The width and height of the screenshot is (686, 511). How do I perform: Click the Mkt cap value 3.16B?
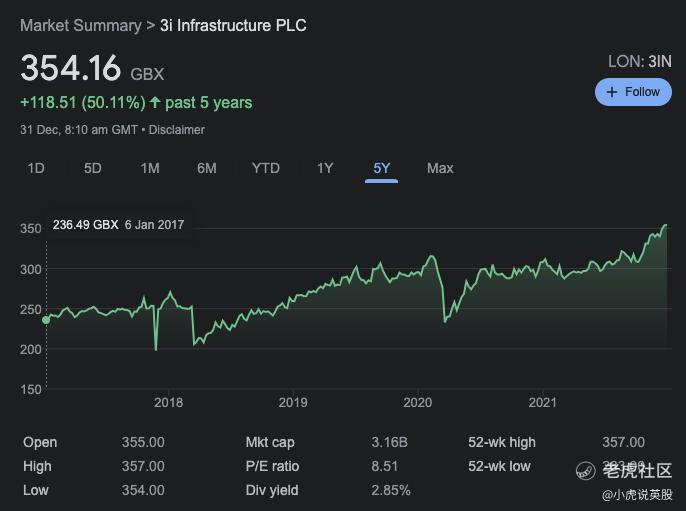(389, 442)
